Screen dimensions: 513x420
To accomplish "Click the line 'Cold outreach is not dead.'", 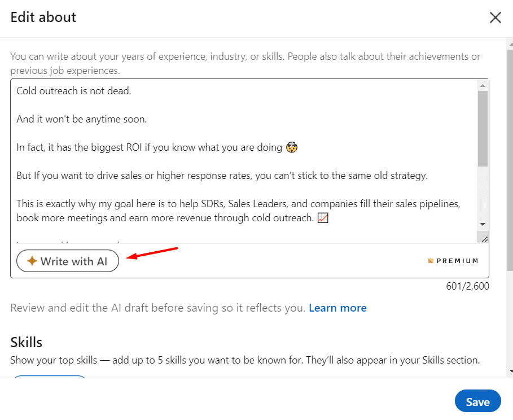I will tap(73, 91).
